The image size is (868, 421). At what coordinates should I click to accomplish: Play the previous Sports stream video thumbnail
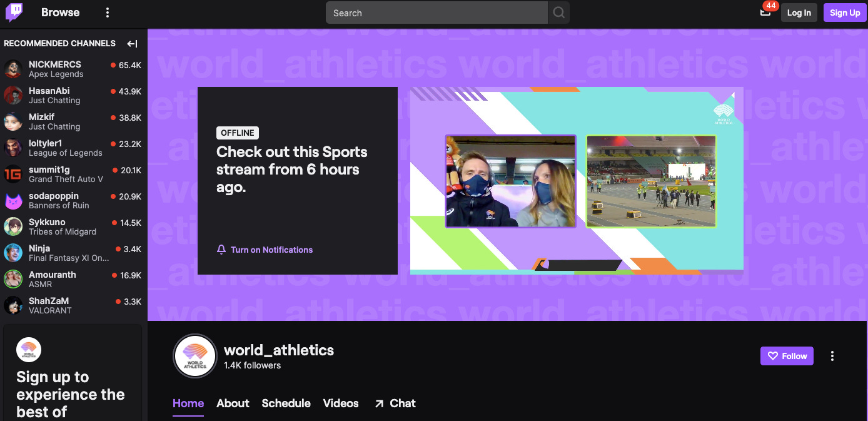(x=577, y=181)
